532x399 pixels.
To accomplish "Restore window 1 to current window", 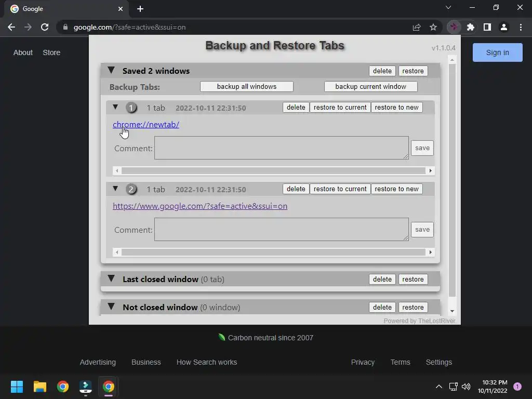I will click(x=340, y=107).
